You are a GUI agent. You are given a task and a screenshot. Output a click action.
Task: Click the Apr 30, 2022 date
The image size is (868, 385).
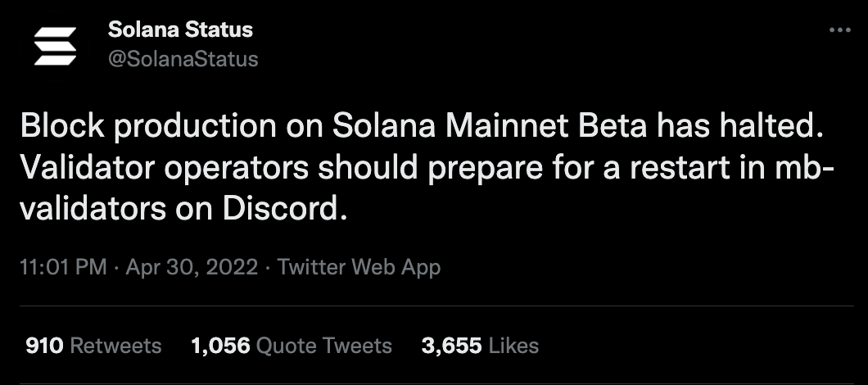point(192,268)
